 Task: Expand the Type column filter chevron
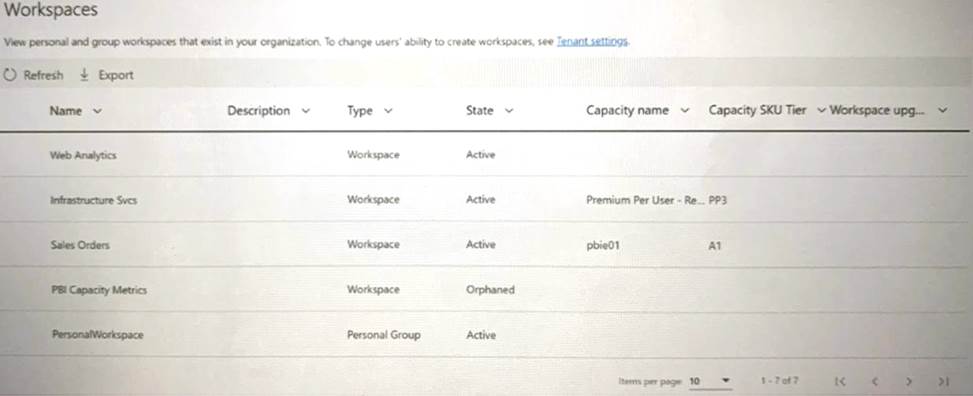pos(388,111)
